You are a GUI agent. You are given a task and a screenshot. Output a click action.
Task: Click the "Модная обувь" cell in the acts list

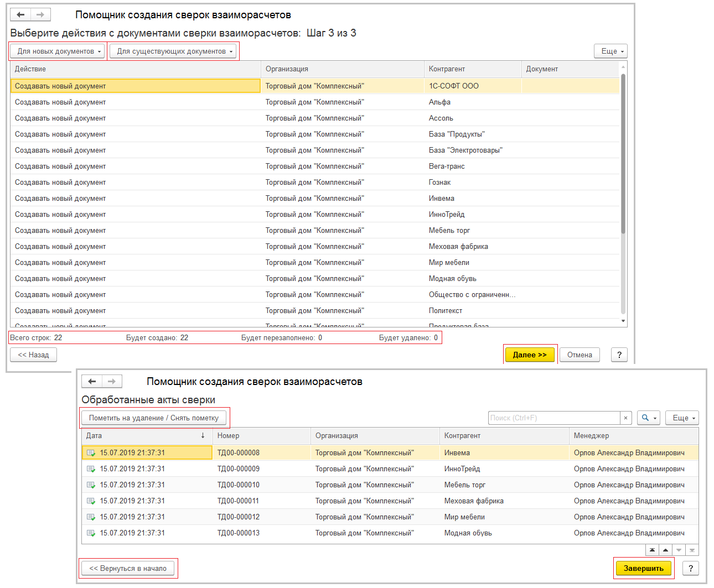504,533
